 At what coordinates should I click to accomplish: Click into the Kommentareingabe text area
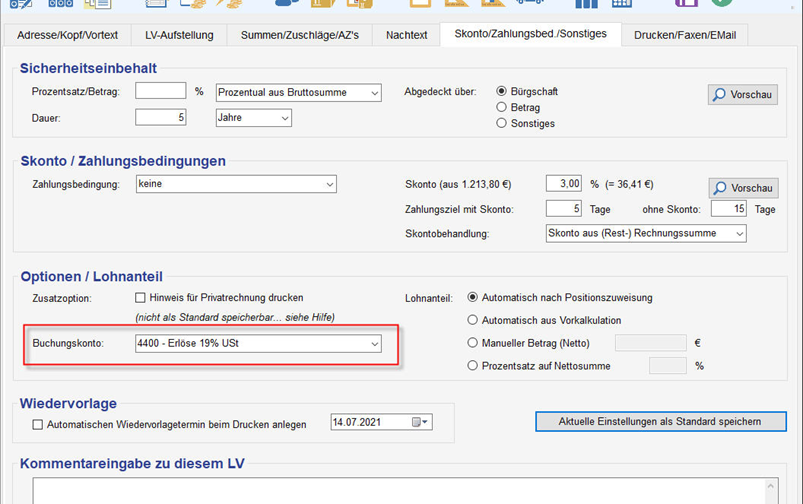[399, 491]
